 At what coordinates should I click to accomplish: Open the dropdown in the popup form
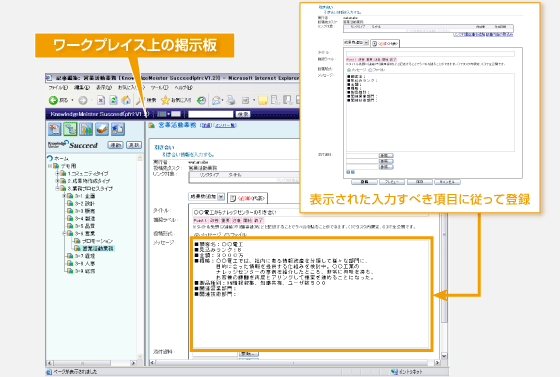pos(356,42)
